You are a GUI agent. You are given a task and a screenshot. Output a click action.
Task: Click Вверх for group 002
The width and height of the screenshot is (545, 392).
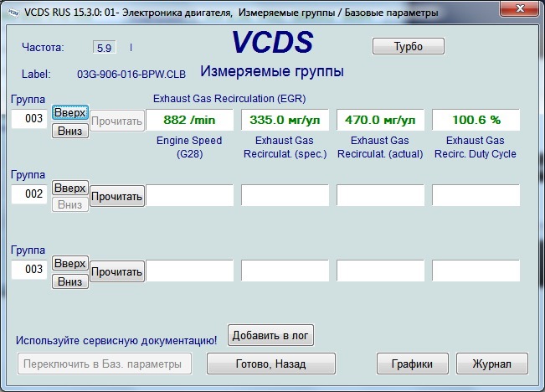70,188
